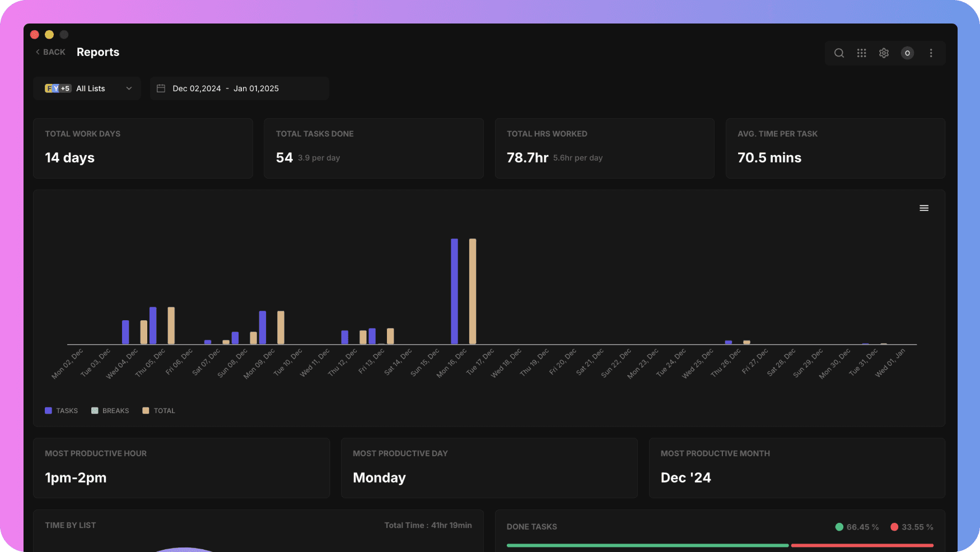
Task: Click the yellow minimize window button
Action: [49, 35]
